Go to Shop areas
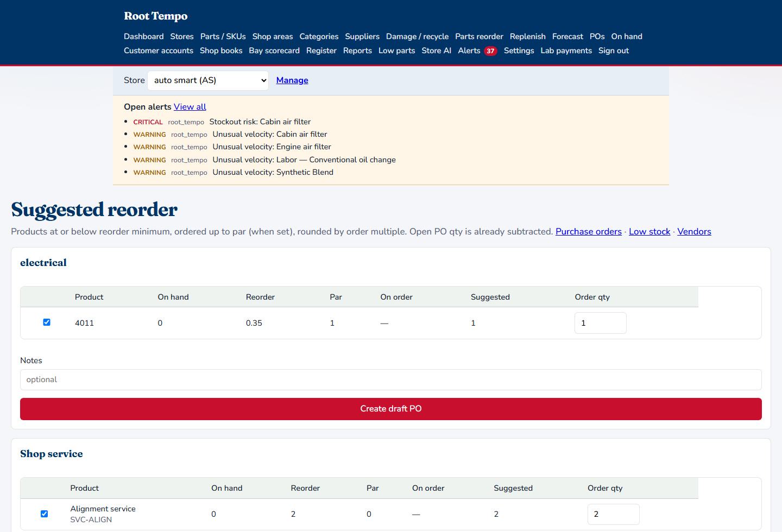This screenshot has width=782, height=532. 273,36
